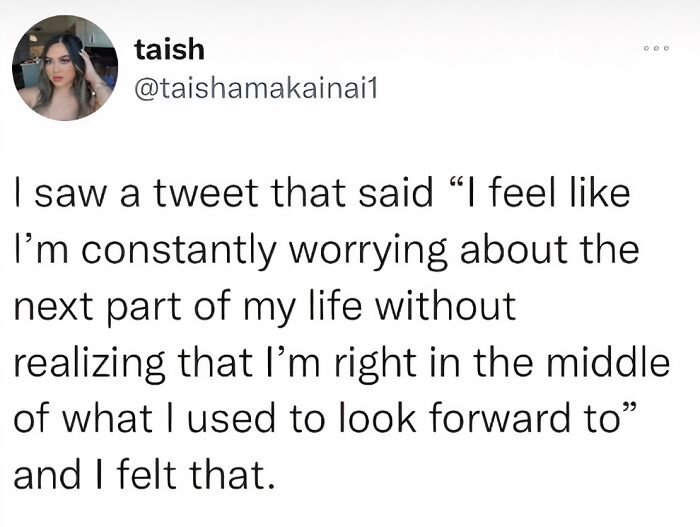Click taish's profile picture avatar

[65, 68]
